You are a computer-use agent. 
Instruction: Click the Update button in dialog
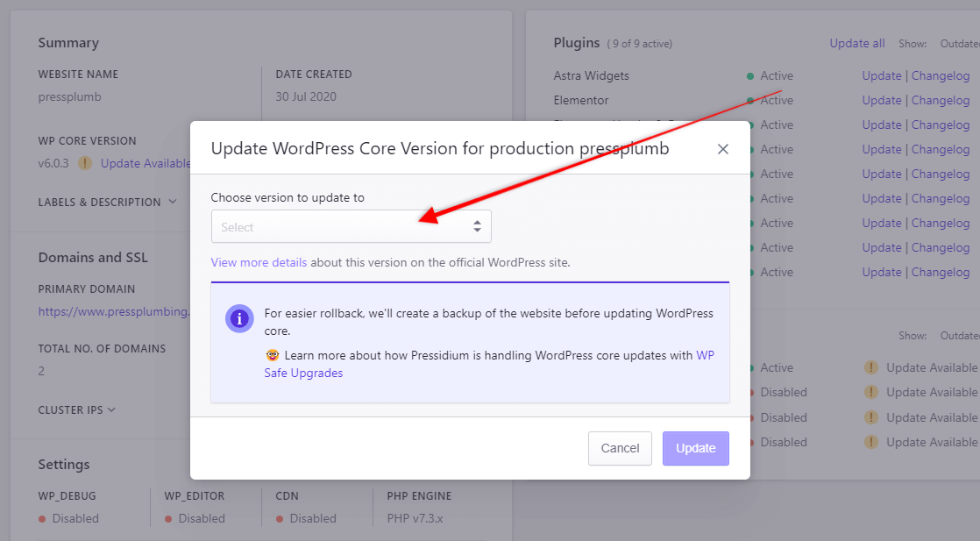(x=696, y=448)
